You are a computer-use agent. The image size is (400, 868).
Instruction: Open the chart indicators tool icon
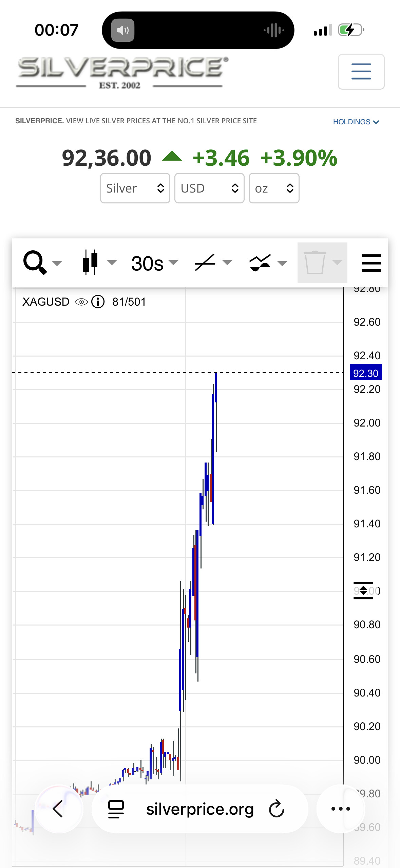[x=260, y=263]
